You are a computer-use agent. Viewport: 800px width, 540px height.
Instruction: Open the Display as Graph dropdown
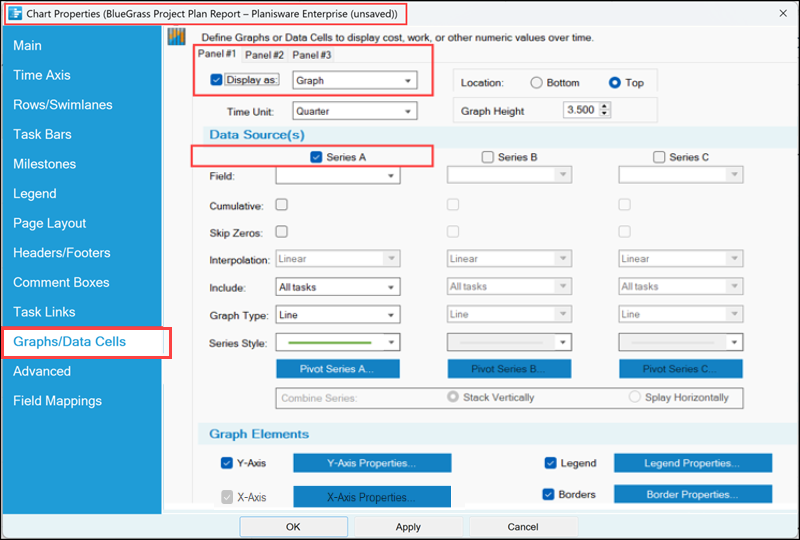pyautogui.click(x=355, y=81)
